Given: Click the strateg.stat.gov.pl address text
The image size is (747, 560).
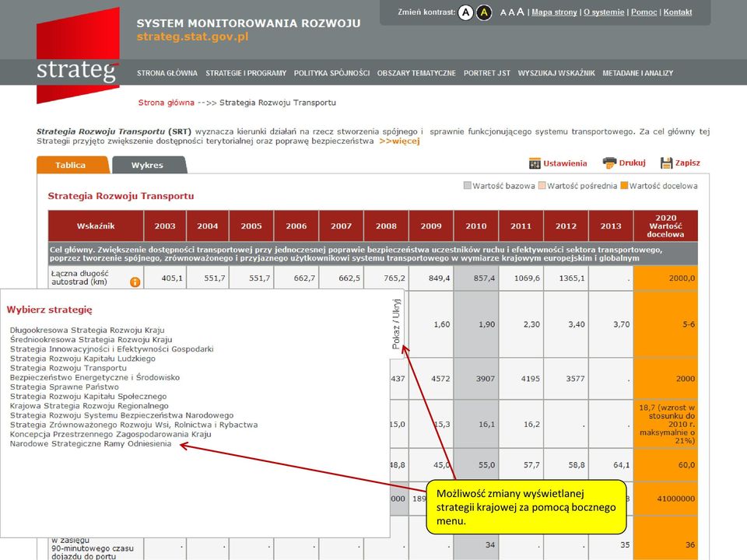Looking at the screenshot, I should [x=192, y=37].
